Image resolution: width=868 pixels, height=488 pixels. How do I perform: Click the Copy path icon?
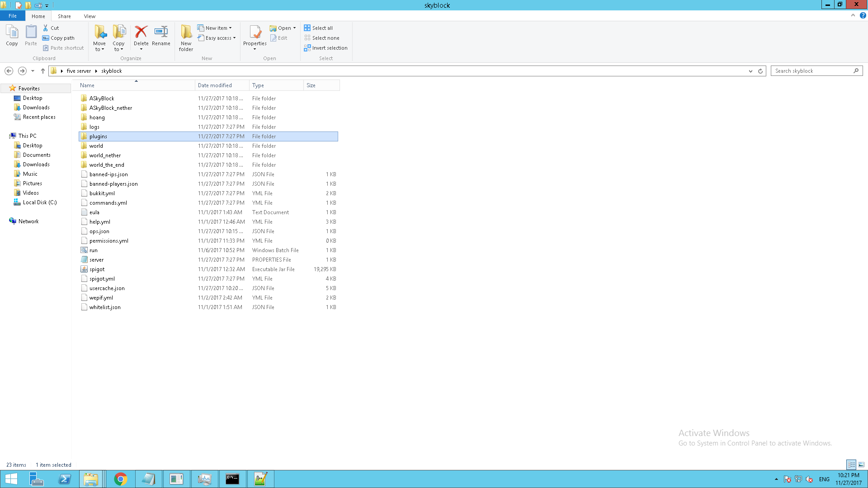[46, 38]
